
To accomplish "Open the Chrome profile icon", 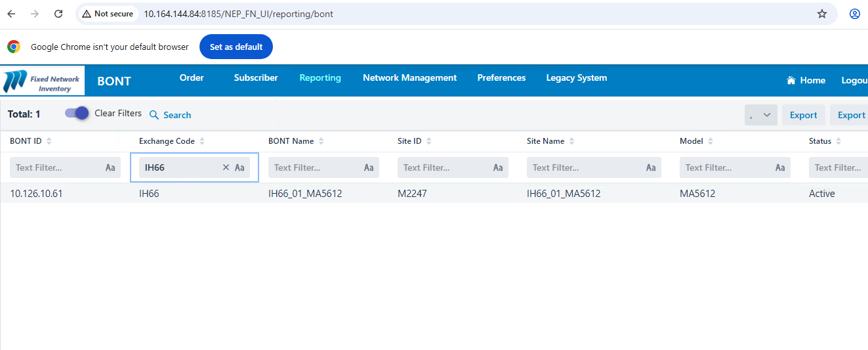I will pos(854,14).
